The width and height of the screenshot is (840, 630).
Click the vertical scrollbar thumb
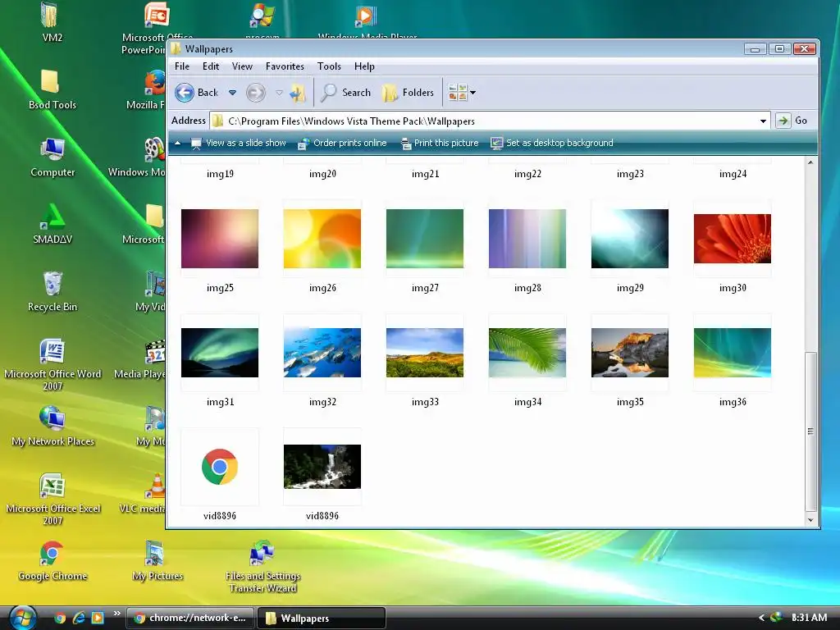pyautogui.click(x=810, y=431)
